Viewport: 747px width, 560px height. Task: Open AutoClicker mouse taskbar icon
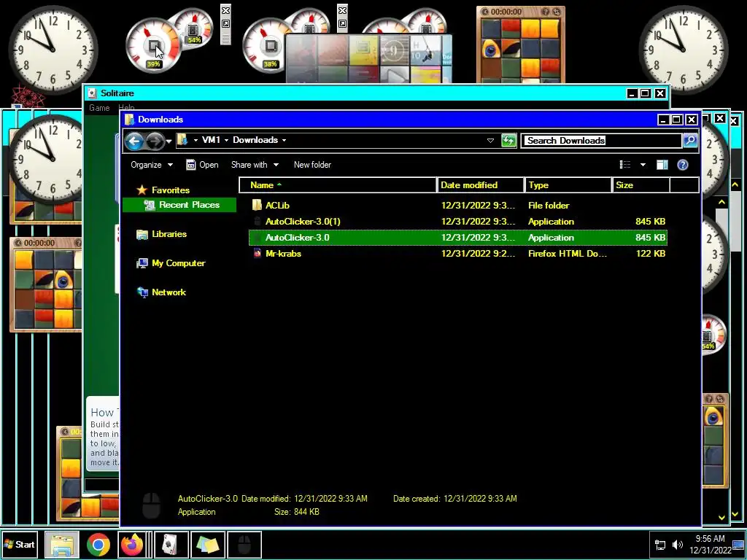[244, 544]
